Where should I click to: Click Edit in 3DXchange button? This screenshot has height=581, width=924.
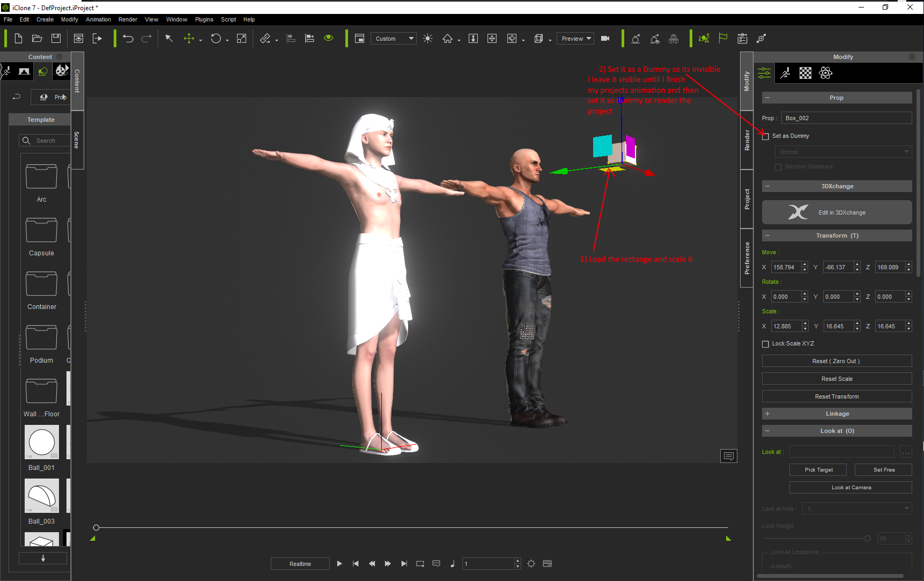837,212
